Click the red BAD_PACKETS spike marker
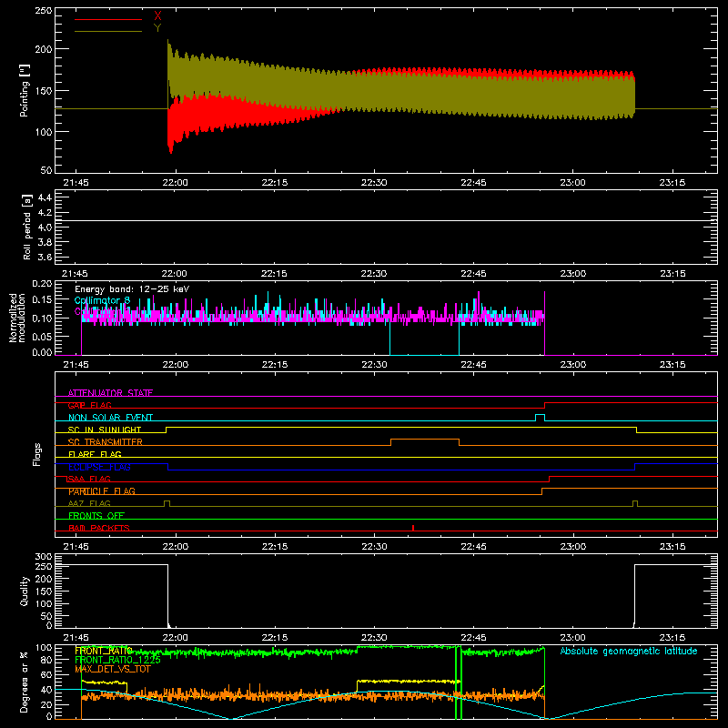The height and width of the screenshot is (728, 728). click(413, 528)
